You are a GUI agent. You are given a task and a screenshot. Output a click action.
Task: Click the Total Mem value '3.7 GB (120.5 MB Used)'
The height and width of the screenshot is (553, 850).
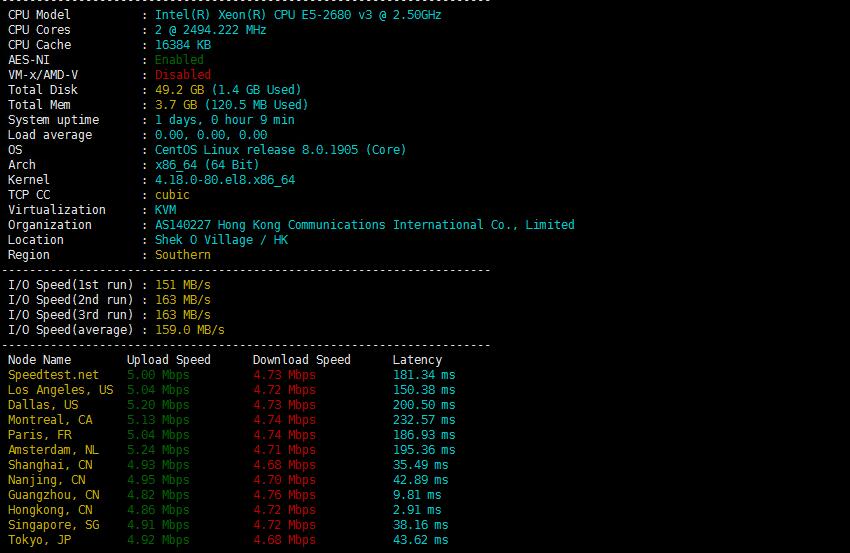(x=231, y=105)
